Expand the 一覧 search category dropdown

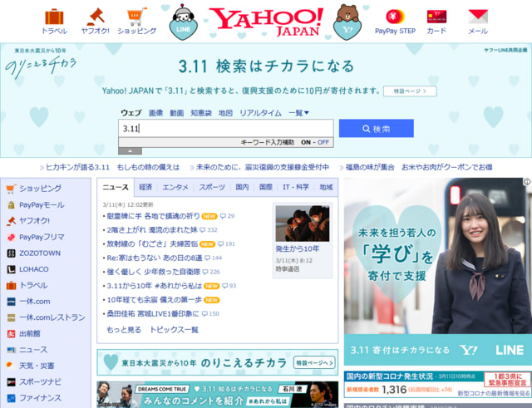pyautogui.click(x=298, y=113)
